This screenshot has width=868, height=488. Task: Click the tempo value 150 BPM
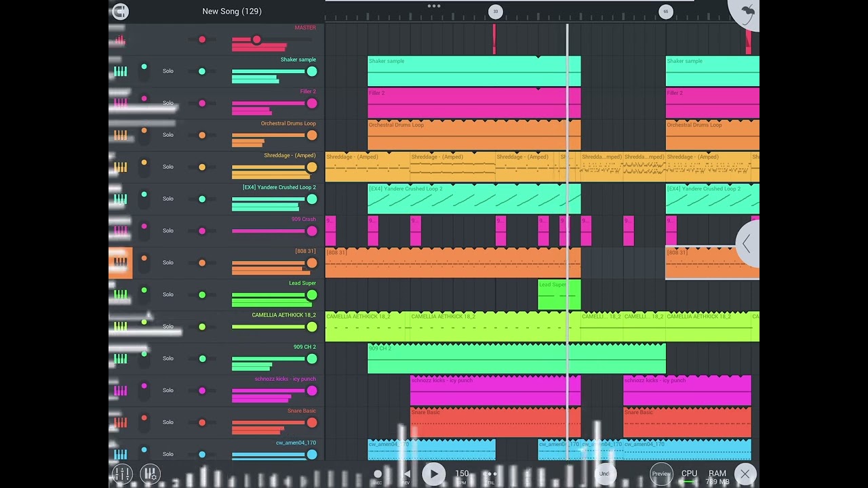462,474
